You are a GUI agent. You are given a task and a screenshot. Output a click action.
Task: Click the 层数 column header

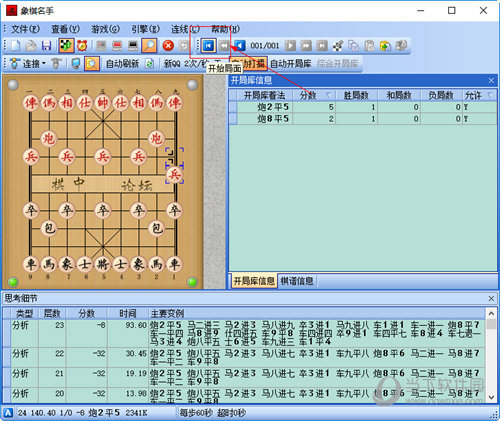[x=52, y=313]
